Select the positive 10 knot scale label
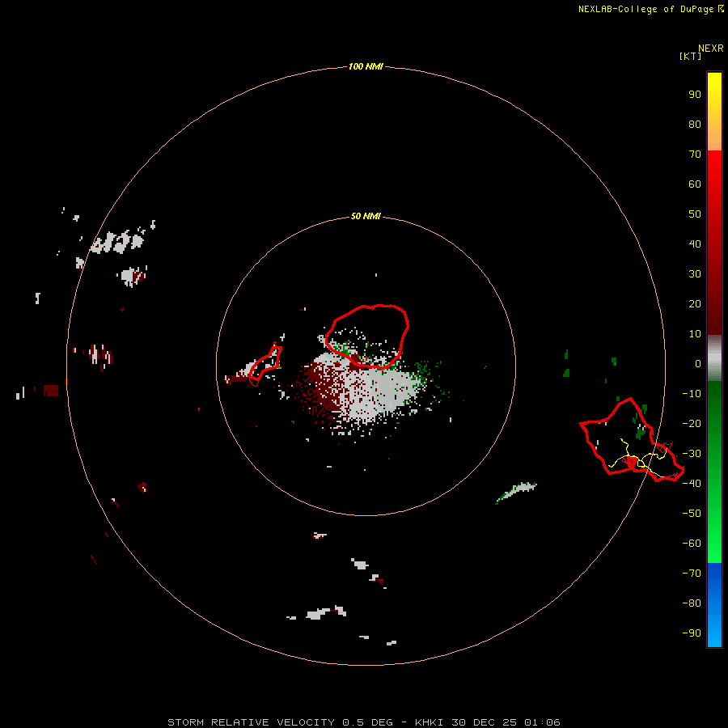Screen dimensions: 728x728 (x=695, y=334)
